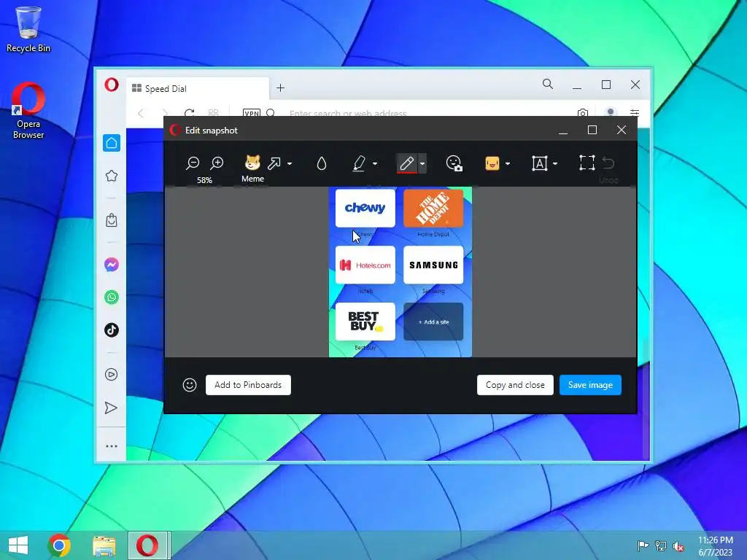Image resolution: width=747 pixels, height=560 pixels.
Task: Open Opera Easy setup icon
Action: (x=635, y=113)
